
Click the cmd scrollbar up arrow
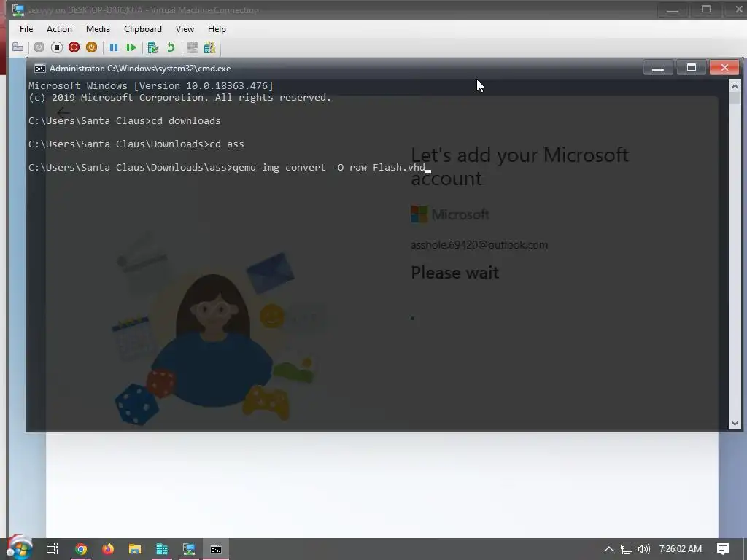click(735, 86)
